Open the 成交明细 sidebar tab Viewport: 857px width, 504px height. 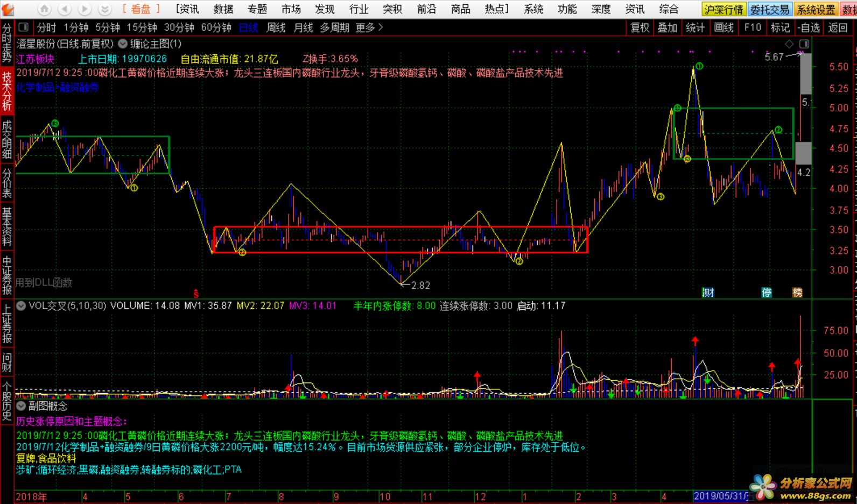click(6, 139)
